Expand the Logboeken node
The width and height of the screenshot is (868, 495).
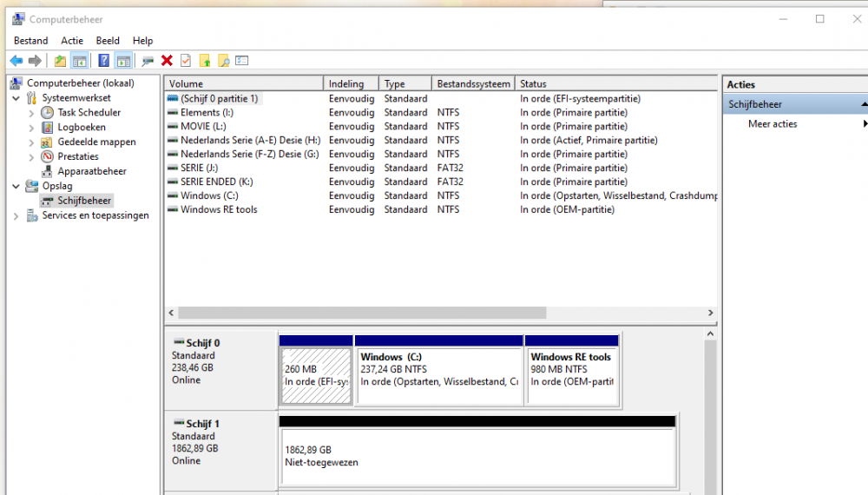pos(31,128)
